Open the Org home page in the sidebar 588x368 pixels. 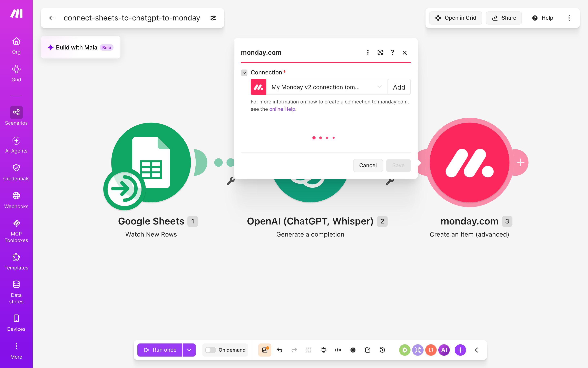16,46
